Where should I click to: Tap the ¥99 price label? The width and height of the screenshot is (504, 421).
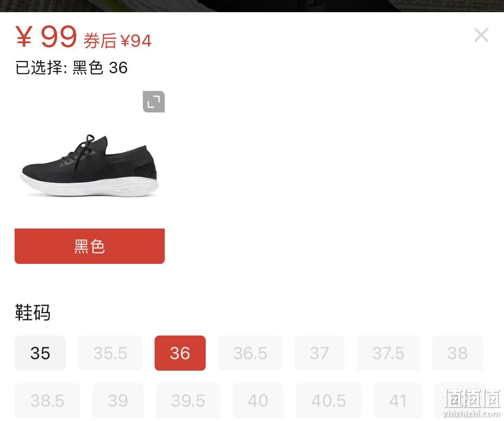[46, 37]
